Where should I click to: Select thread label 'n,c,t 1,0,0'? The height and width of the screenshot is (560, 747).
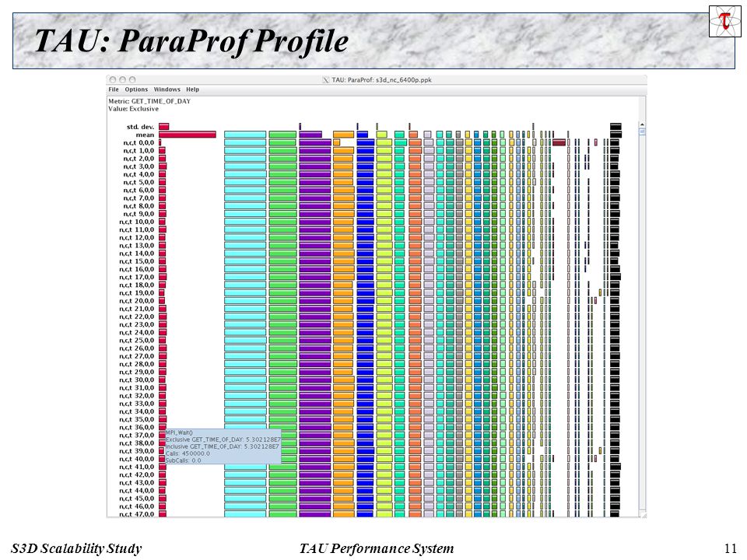click(x=139, y=150)
